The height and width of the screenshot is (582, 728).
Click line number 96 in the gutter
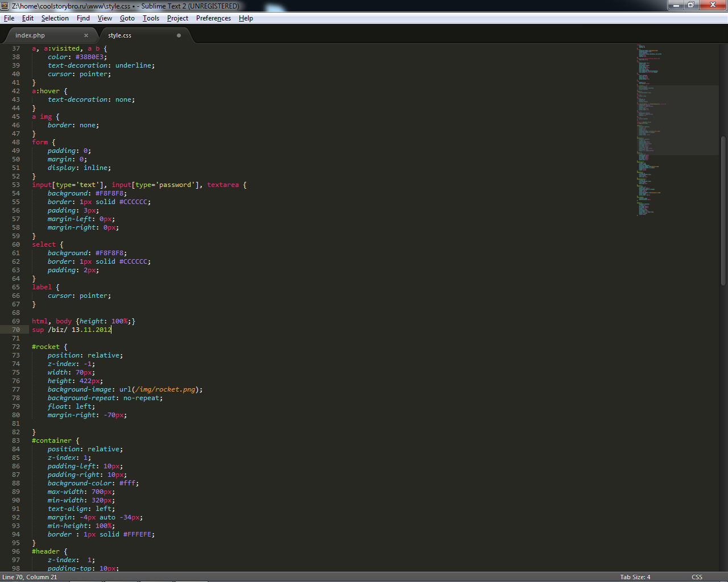pyautogui.click(x=16, y=551)
